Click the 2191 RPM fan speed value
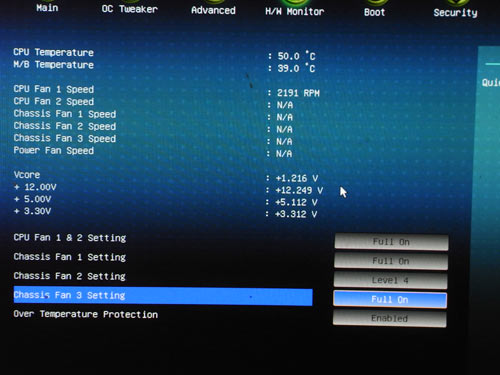Image resolution: width=500 pixels, height=375 pixels. point(298,93)
